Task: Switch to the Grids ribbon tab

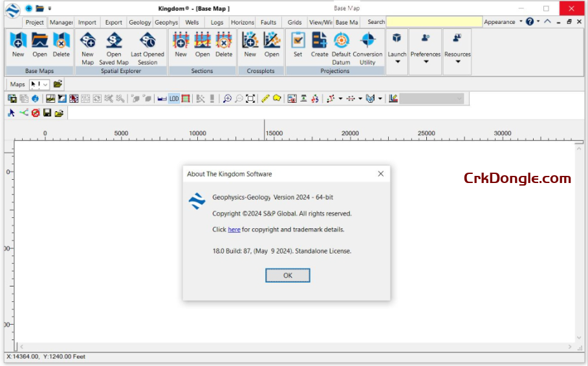Action: 295,22
